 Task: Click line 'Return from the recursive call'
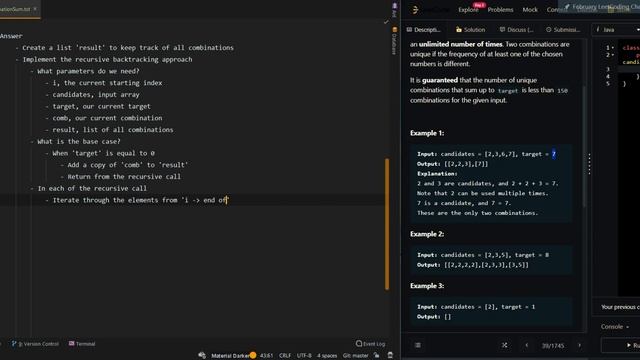(x=124, y=177)
